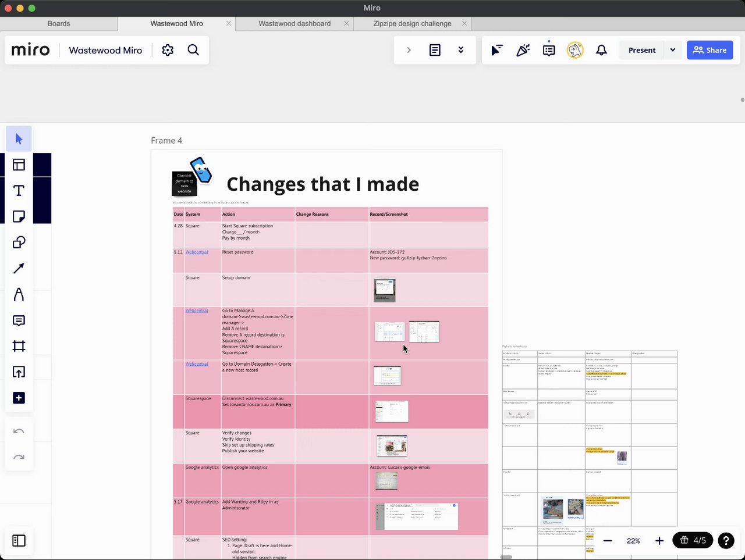Open the comments feed icon
Viewport: 745px width, 560px height.
tap(549, 50)
